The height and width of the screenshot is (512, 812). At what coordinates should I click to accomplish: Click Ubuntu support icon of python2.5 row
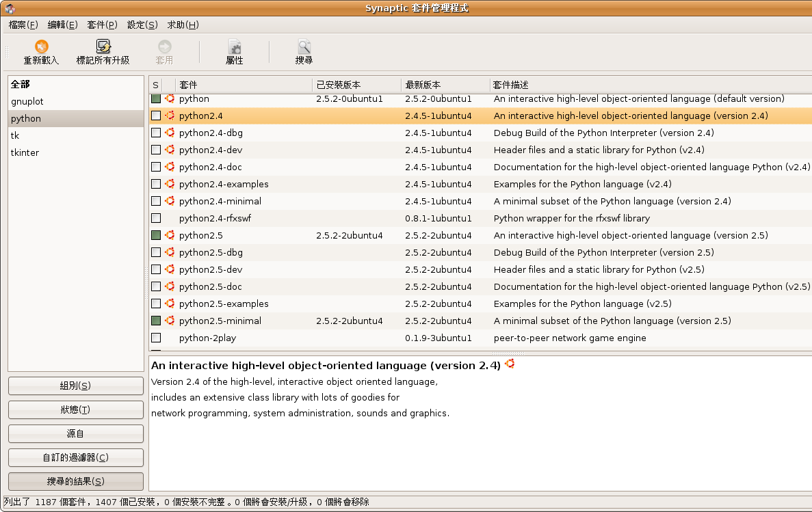click(170, 235)
